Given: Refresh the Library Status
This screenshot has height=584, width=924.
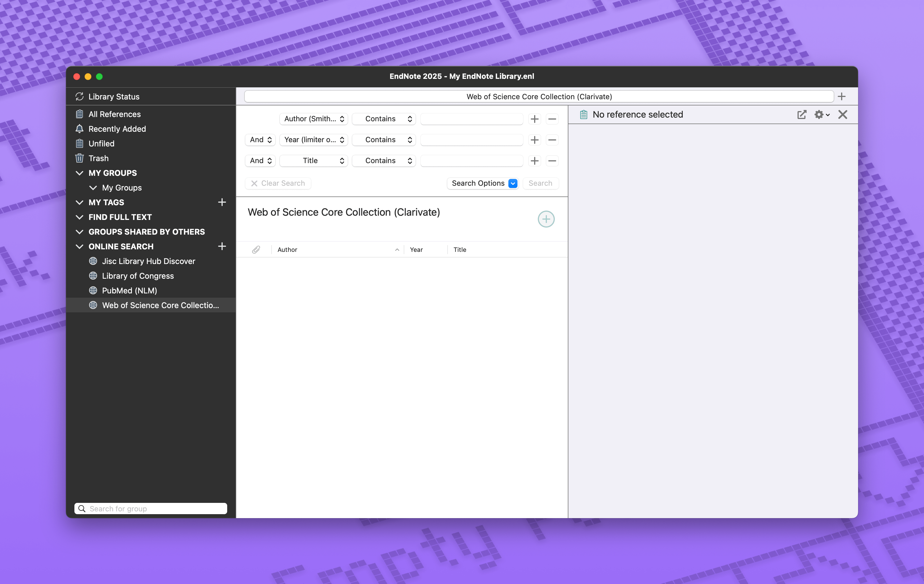Looking at the screenshot, I should [x=80, y=97].
